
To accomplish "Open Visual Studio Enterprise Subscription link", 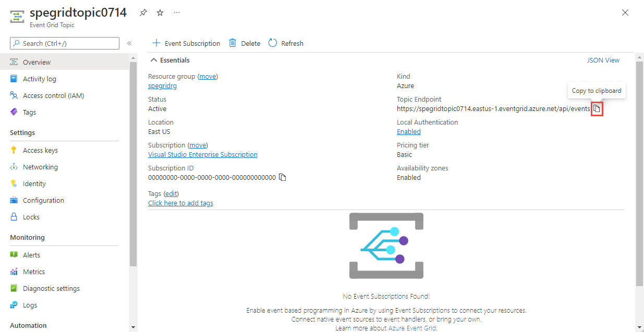I will click(203, 154).
